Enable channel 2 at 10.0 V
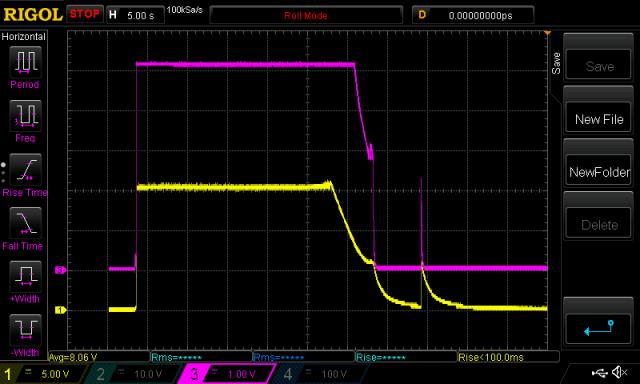Viewport: 640px width, 384px height. click(131, 373)
